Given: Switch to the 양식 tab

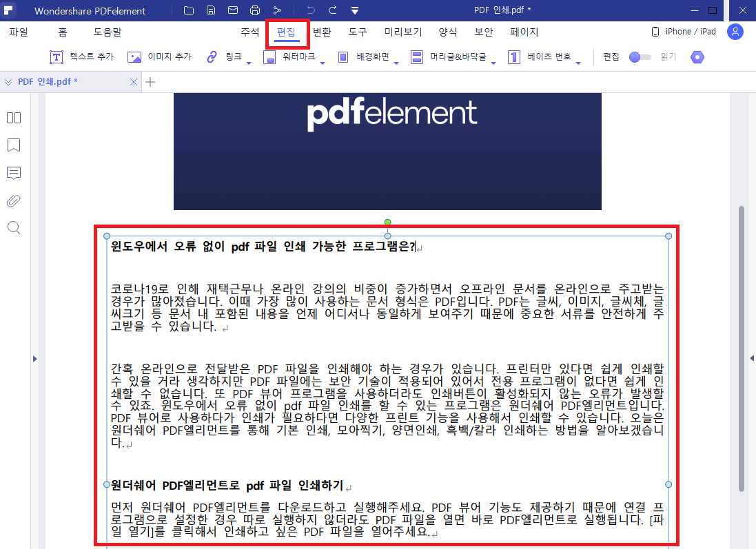Looking at the screenshot, I should (448, 32).
